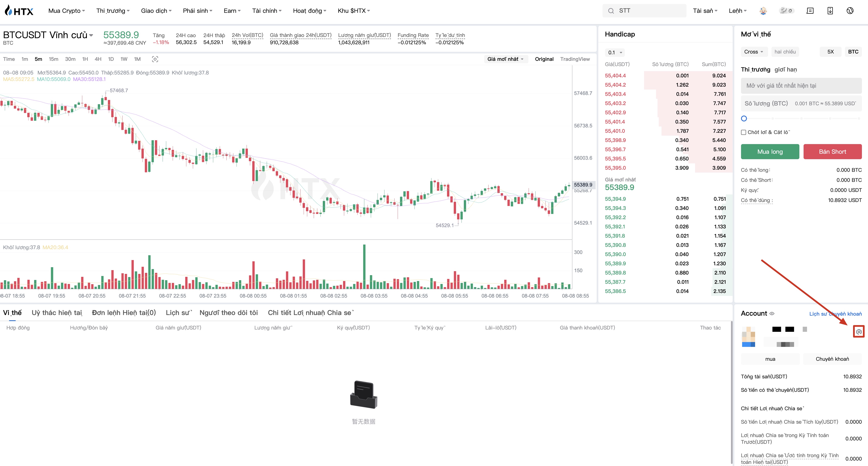The height and width of the screenshot is (466, 868).
Task: Change the 5X leverage setting
Action: pyautogui.click(x=830, y=52)
